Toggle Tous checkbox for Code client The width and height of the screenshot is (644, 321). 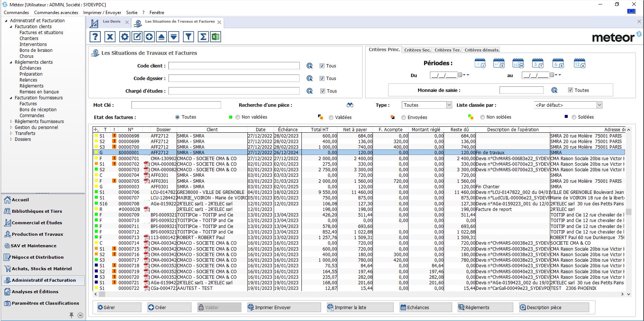pyautogui.click(x=322, y=66)
